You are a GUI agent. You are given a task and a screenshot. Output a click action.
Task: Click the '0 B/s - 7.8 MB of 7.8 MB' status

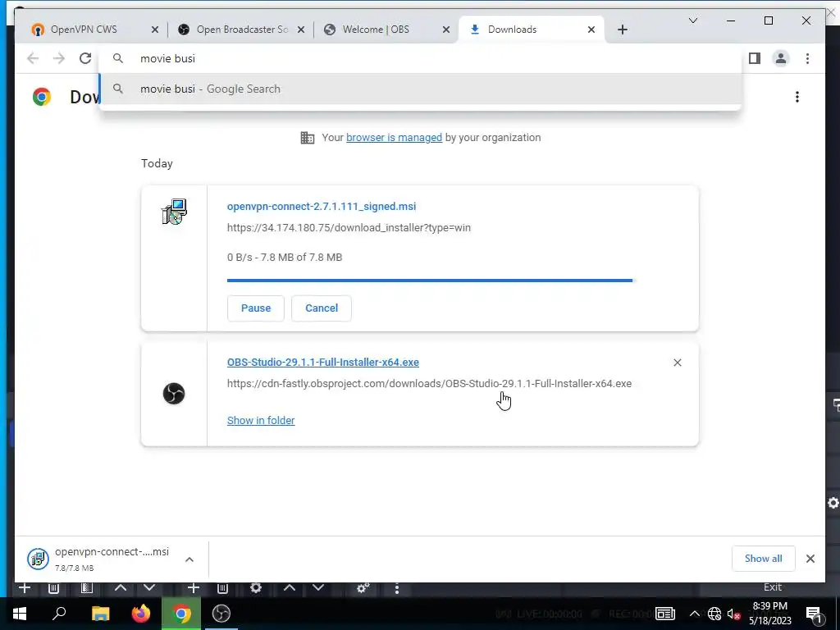pos(285,257)
